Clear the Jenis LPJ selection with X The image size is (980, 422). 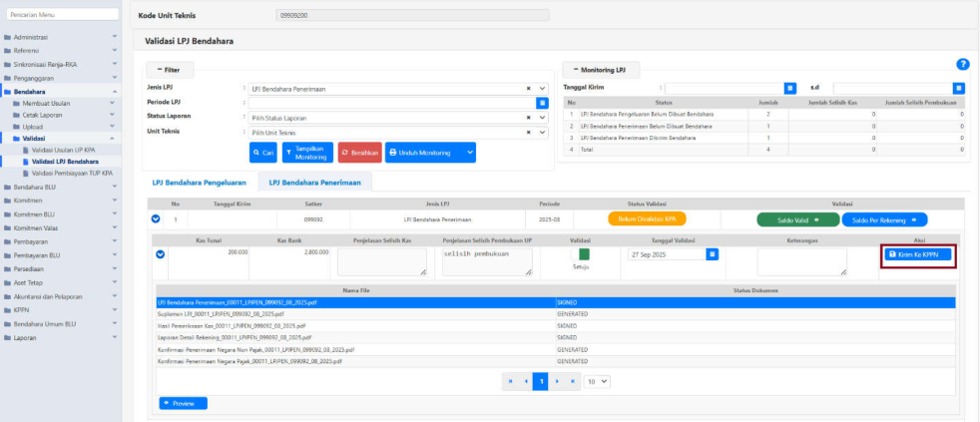(529, 89)
